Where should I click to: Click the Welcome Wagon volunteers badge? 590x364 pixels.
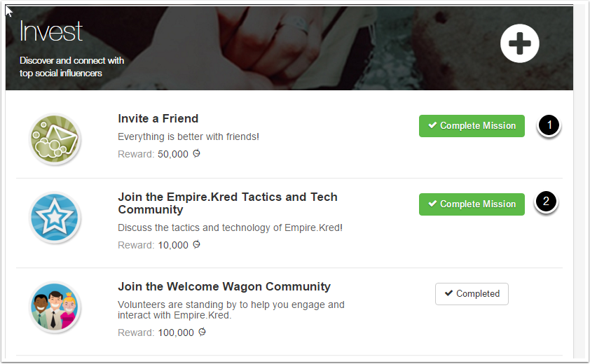tap(56, 307)
